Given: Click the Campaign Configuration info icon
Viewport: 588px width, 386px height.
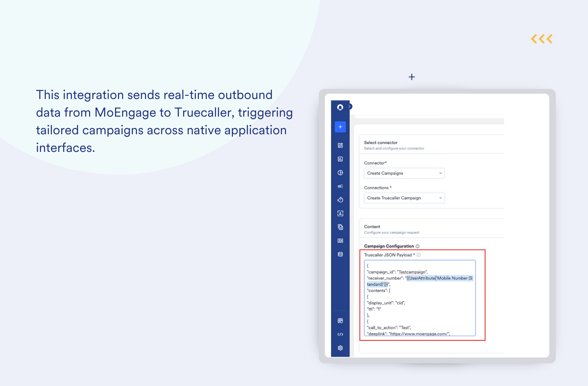Looking at the screenshot, I should [x=417, y=246].
